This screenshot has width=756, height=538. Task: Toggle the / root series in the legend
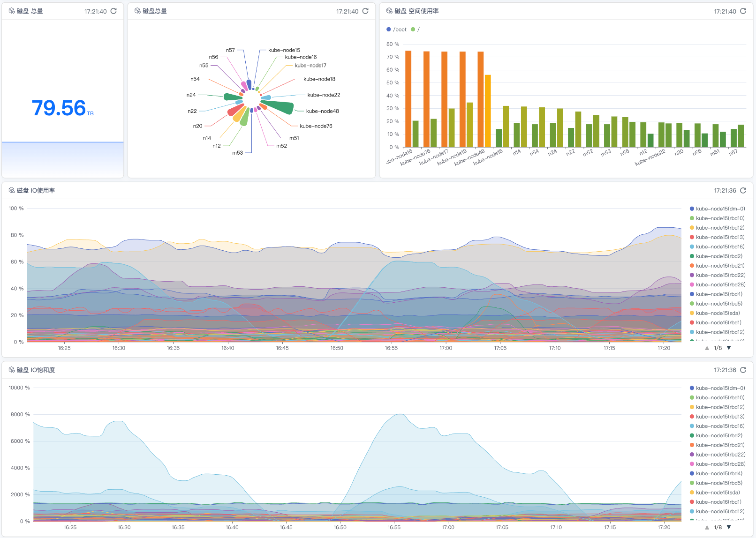pyautogui.click(x=415, y=30)
